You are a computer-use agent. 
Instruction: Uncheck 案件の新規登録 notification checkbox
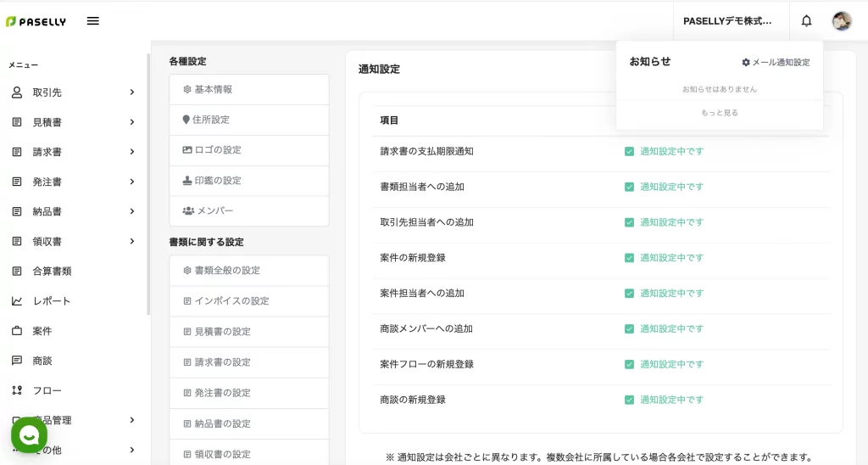[629, 258]
